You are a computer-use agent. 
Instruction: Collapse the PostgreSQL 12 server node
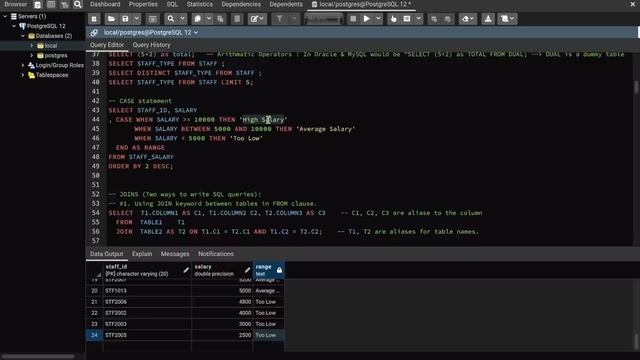14,26
